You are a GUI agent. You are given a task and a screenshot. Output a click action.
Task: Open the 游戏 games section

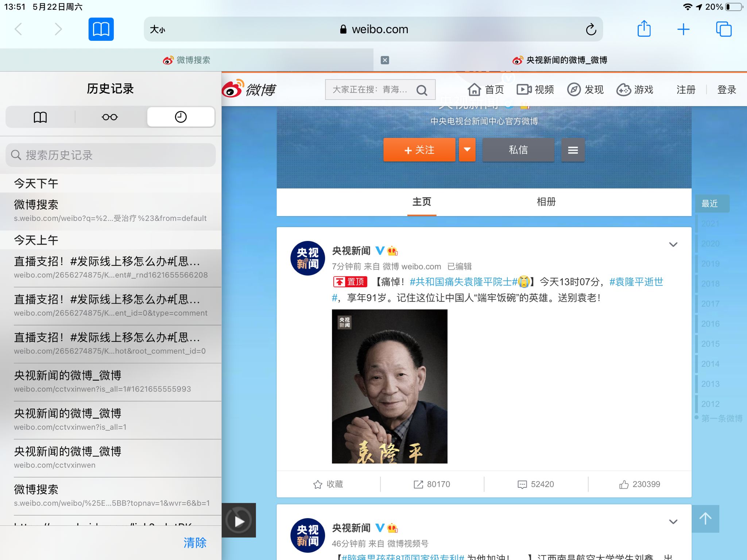pos(635,90)
